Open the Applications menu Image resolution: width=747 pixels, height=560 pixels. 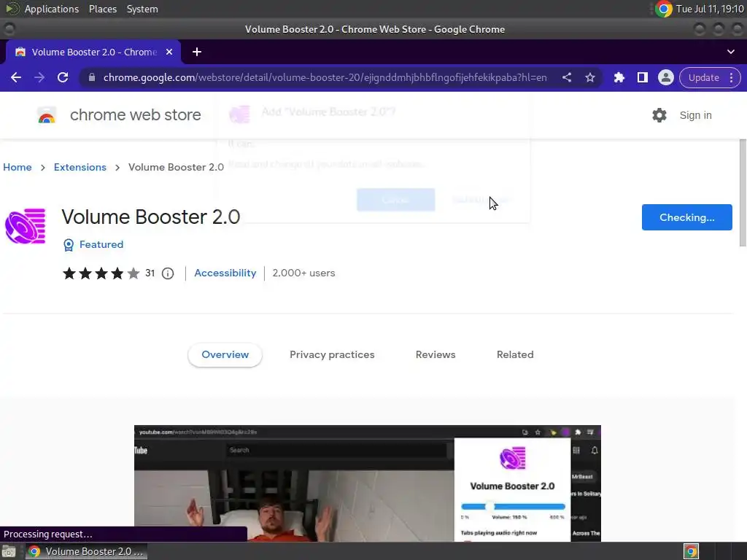(x=52, y=9)
